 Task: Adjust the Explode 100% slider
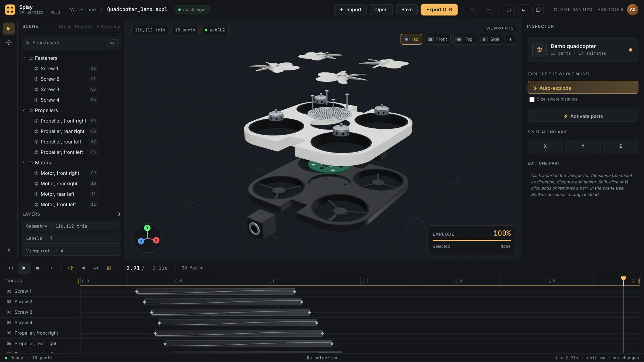[471, 240]
